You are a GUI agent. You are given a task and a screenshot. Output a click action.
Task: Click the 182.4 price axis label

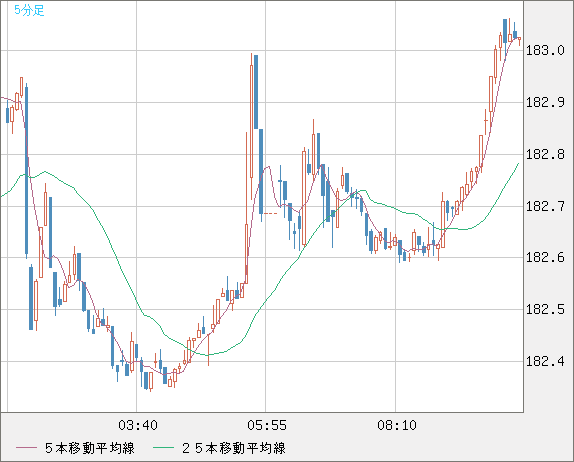click(x=545, y=361)
